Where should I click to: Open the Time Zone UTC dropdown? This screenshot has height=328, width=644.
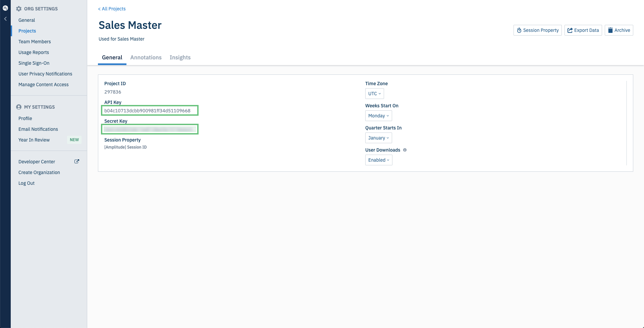click(x=374, y=94)
